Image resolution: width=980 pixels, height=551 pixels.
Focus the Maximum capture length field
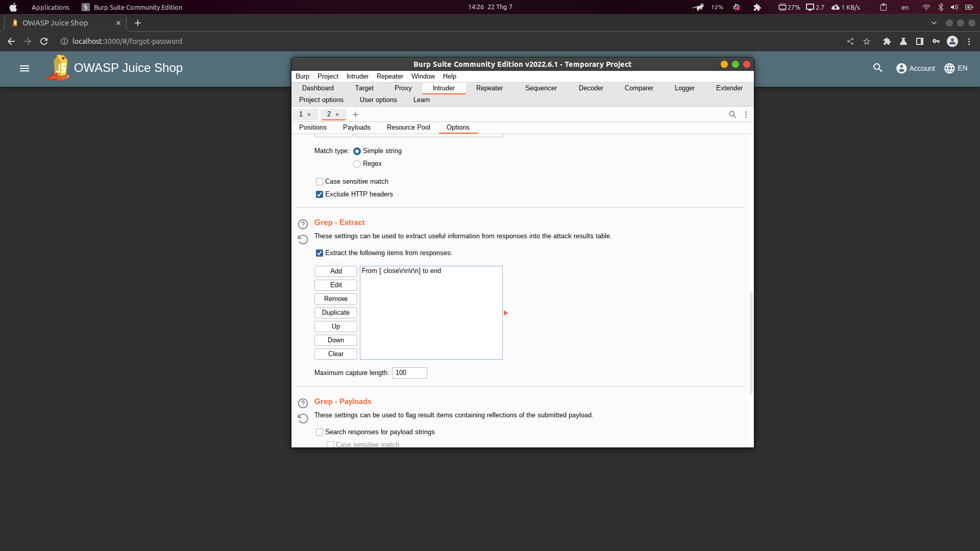[x=409, y=373]
